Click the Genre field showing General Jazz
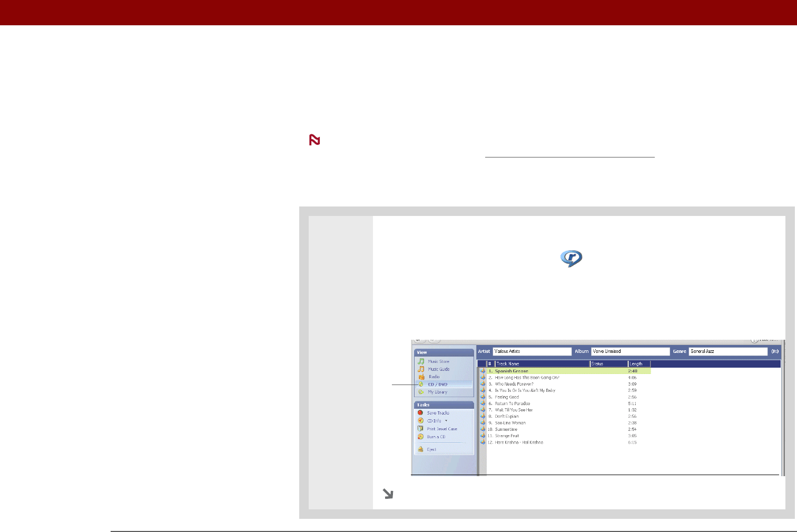 (x=728, y=351)
